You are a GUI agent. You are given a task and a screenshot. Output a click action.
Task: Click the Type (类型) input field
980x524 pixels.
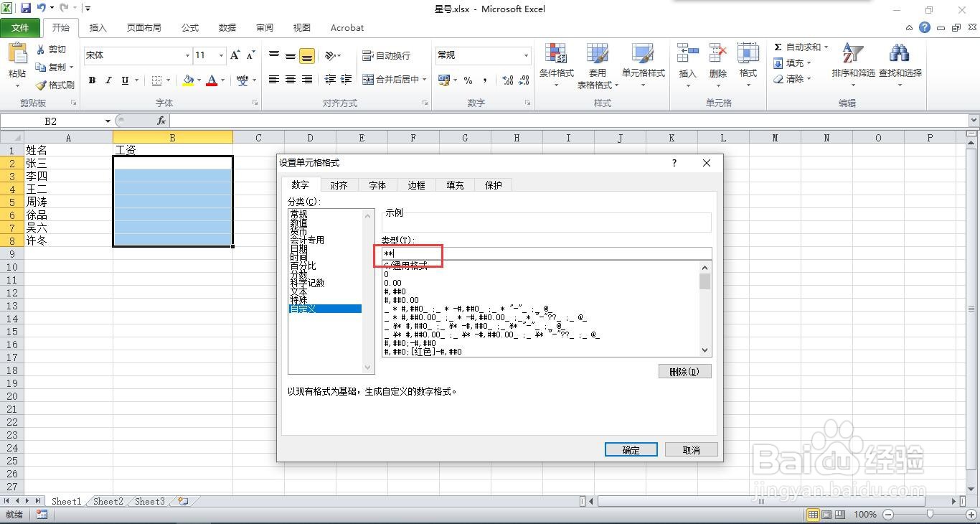click(x=547, y=254)
